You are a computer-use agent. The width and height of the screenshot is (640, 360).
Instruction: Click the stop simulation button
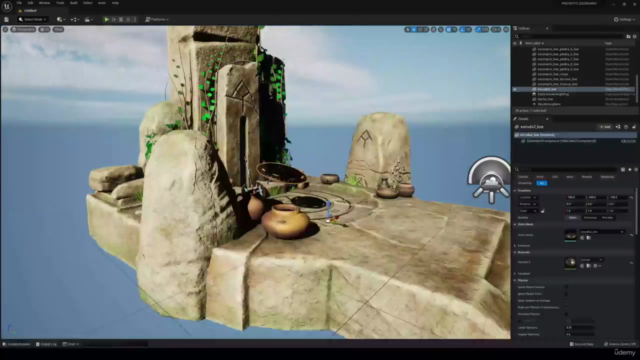click(x=121, y=20)
